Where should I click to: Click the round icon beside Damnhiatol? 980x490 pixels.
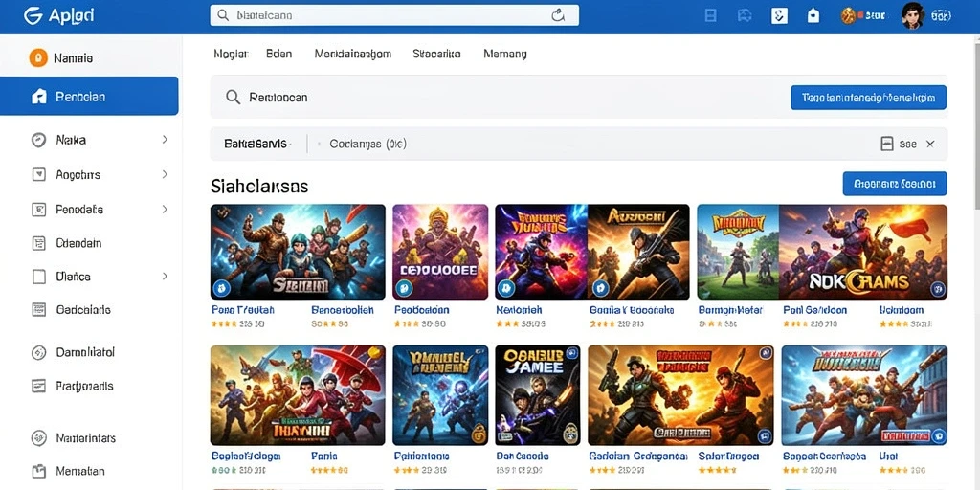38,352
